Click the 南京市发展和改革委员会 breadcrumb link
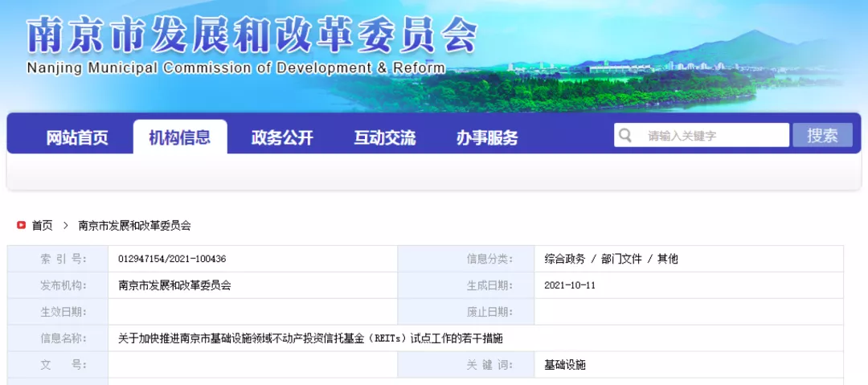The image size is (868, 385). (134, 226)
